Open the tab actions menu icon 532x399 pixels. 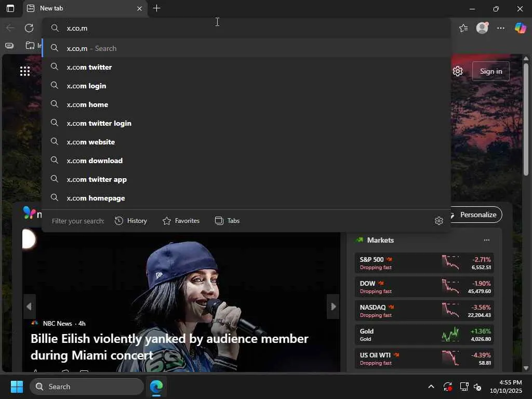click(10, 8)
